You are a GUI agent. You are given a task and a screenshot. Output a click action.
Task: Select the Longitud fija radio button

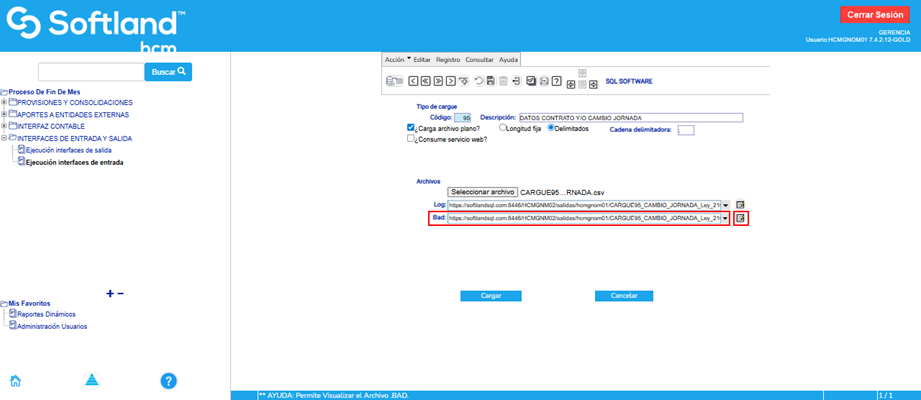pos(503,128)
